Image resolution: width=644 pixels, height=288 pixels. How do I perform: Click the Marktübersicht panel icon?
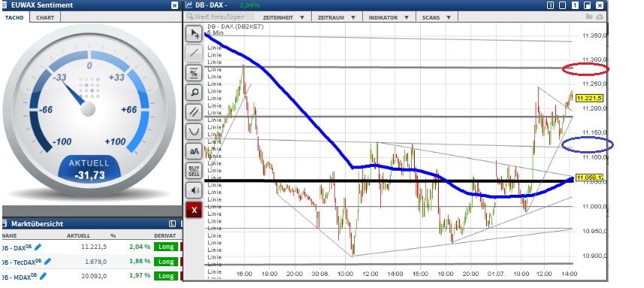click(5, 224)
